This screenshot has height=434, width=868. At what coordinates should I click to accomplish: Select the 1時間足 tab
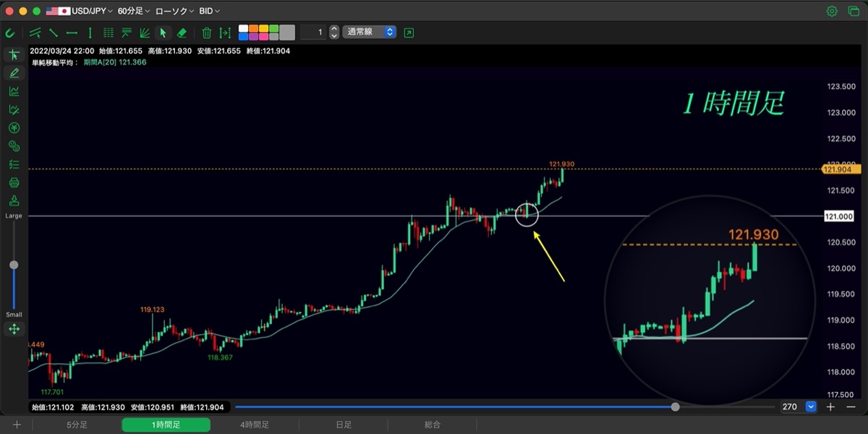click(x=166, y=425)
